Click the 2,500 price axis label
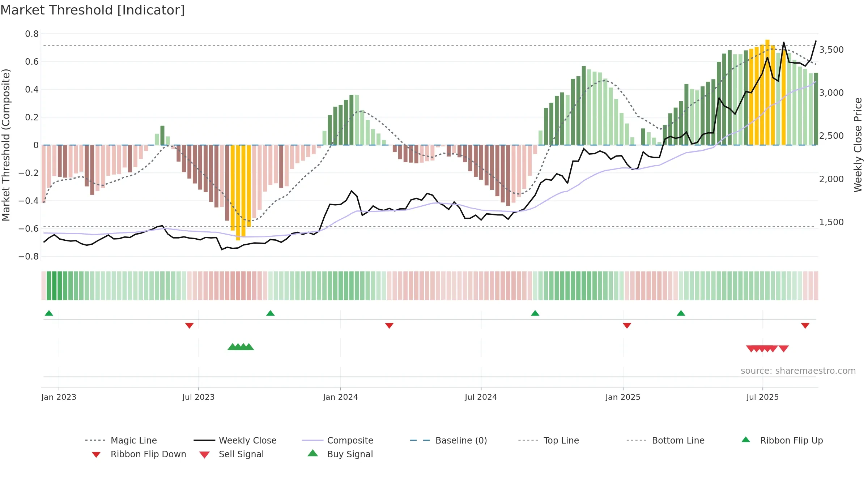The width and height of the screenshot is (868, 488). click(831, 136)
